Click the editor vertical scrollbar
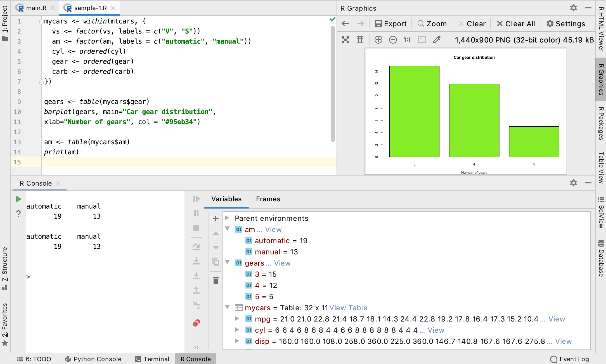Screen dimensions: 606x364 333,84
